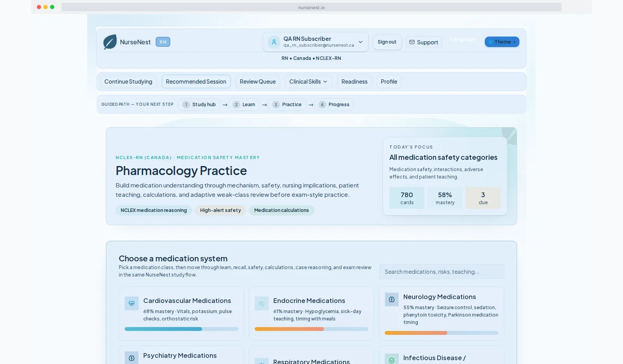The width and height of the screenshot is (623, 364).
Task: Click the NurseNest leaf logo
Action: pos(110,42)
